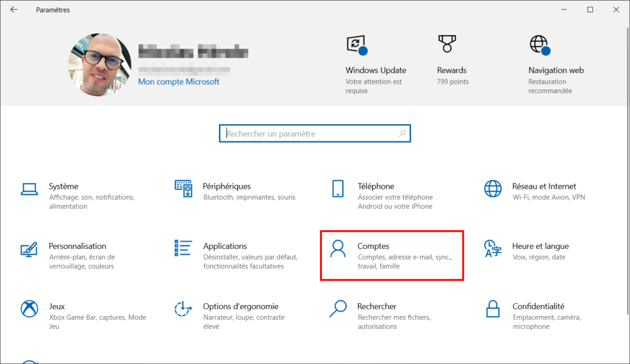Click the back arrow in Paramètres
This screenshot has width=630, height=364.
tap(14, 10)
